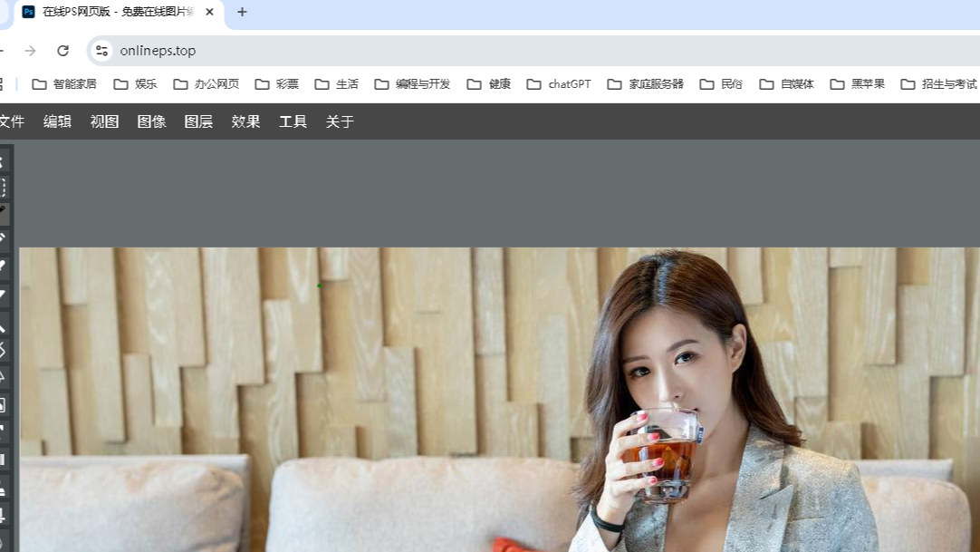Open the chatGPT bookmark

[561, 83]
